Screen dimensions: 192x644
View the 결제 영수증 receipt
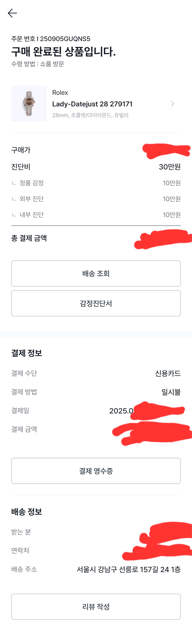point(96,471)
